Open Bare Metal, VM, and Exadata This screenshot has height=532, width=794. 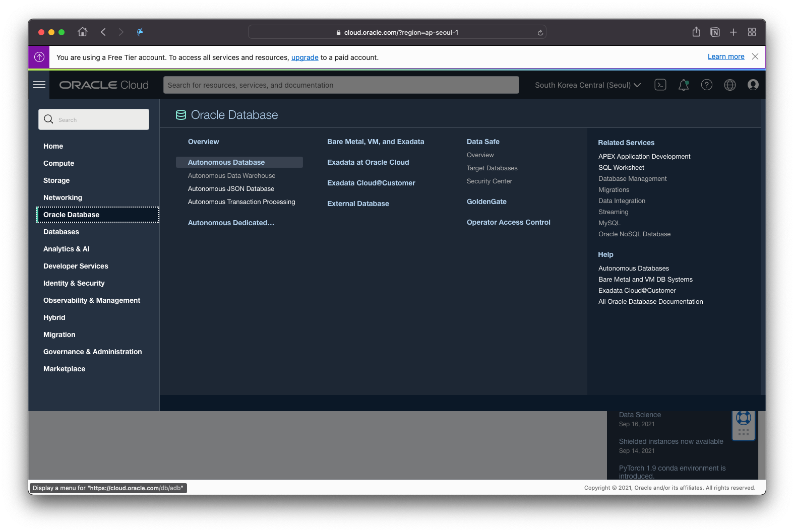coord(376,142)
